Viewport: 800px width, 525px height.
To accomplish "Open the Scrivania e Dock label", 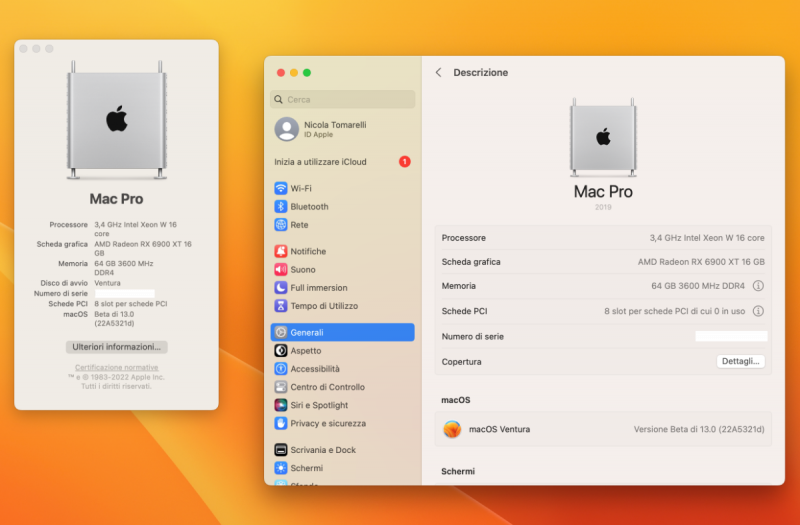I will click(323, 450).
